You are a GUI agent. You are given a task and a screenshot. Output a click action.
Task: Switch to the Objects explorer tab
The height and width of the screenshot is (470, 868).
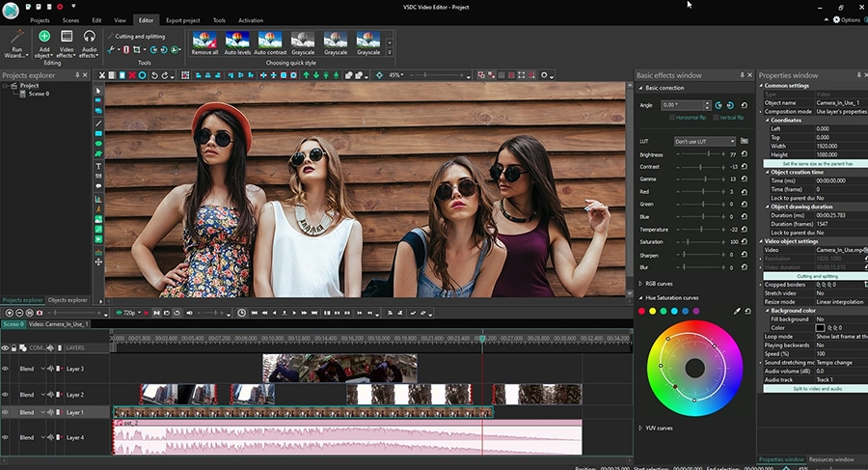point(68,300)
